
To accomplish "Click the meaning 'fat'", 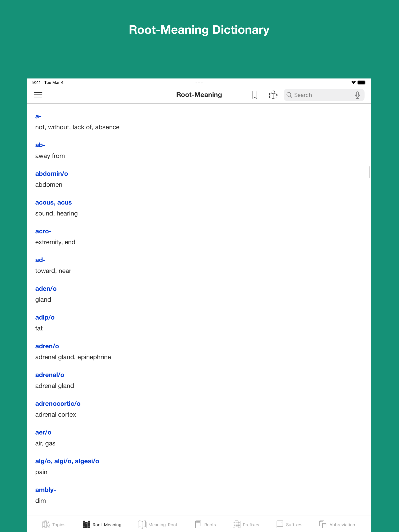I will tap(39, 328).
